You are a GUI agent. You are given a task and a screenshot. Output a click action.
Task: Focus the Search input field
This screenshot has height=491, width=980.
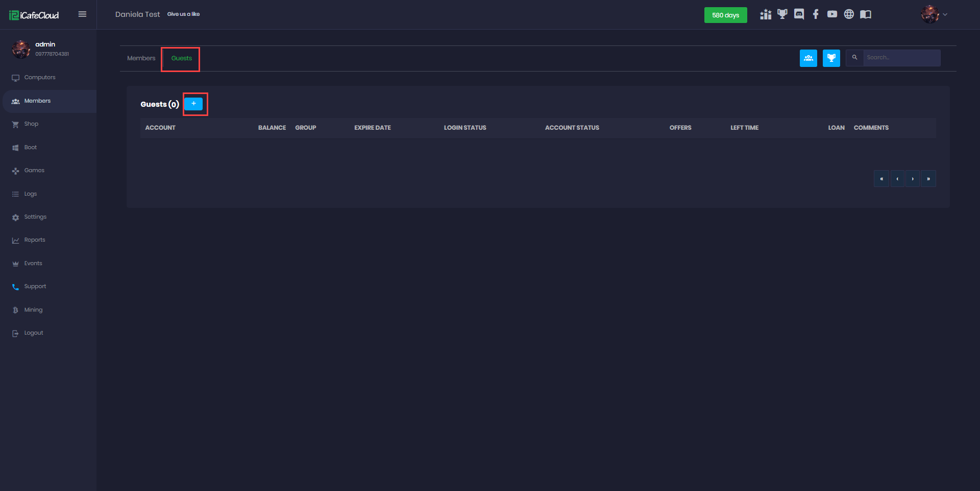(x=901, y=58)
